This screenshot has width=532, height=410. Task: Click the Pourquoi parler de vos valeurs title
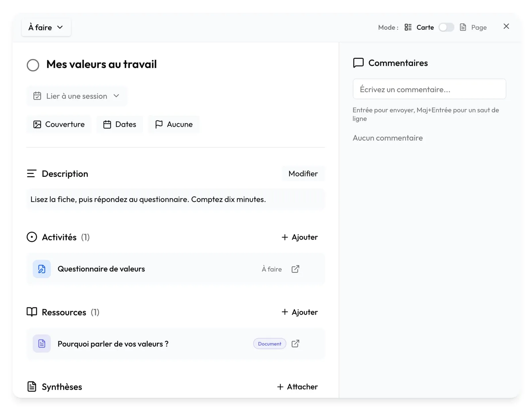pos(113,344)
